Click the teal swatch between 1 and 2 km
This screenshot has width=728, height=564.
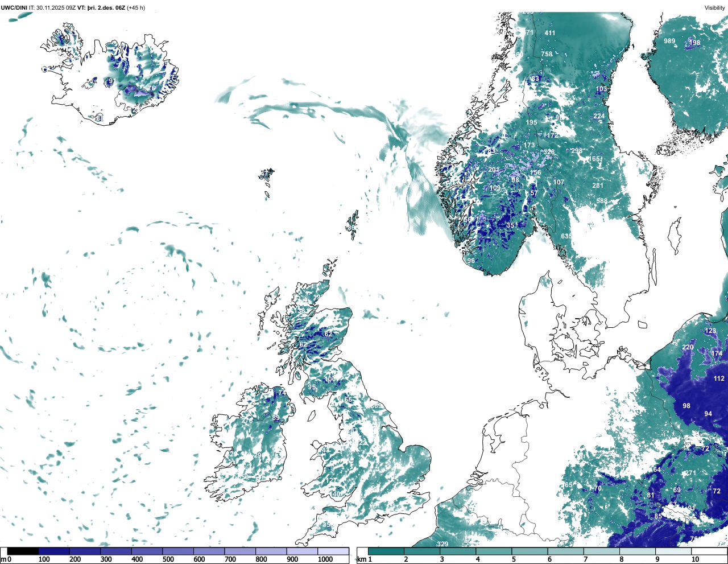(x=386, y=551)
